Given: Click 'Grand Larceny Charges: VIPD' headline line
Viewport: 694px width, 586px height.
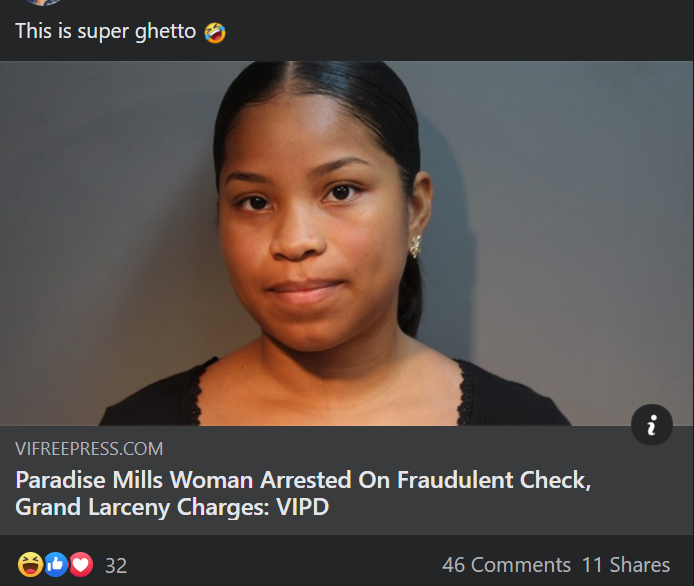Looking at the screenshot, I should (172, 507).
